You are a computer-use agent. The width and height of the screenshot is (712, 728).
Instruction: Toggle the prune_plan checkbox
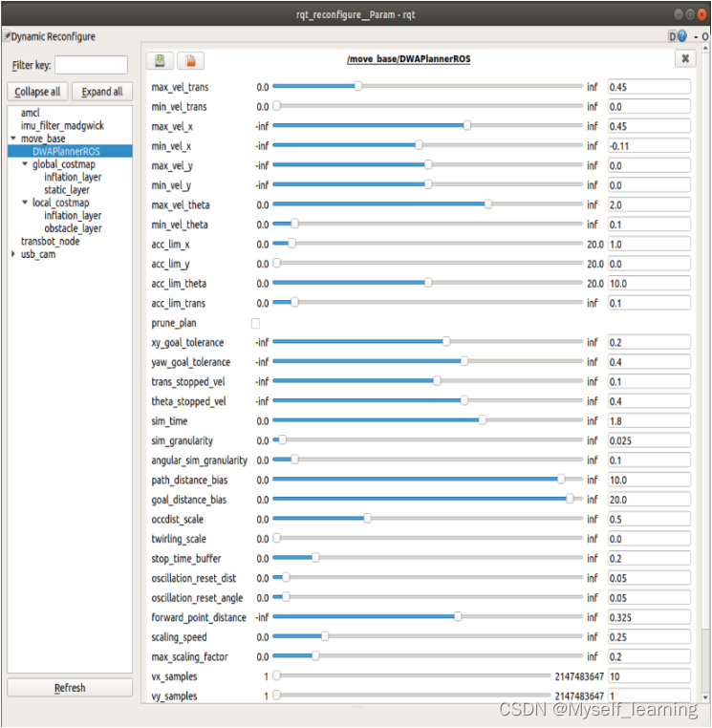[255, 323]
